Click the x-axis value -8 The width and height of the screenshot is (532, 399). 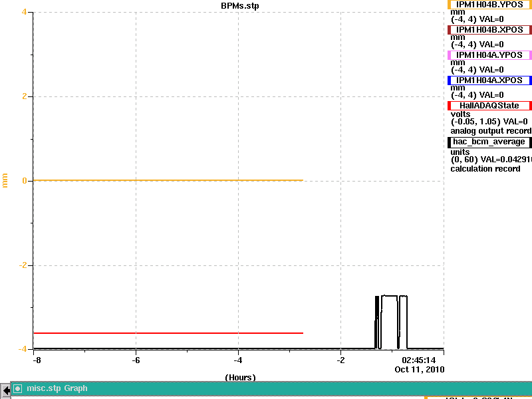[x=37, y=360]
